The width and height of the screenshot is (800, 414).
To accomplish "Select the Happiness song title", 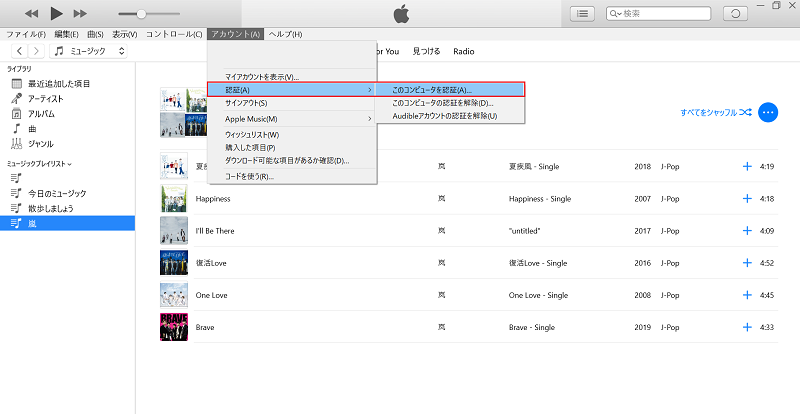I will [x=213, y=199].
